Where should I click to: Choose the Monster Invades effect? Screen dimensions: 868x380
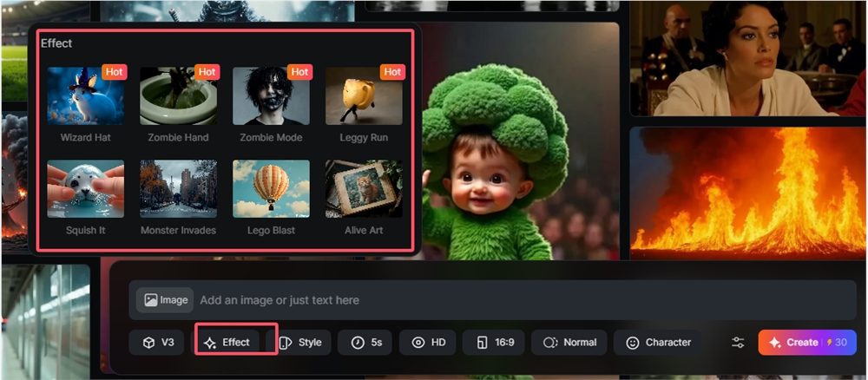178,188
